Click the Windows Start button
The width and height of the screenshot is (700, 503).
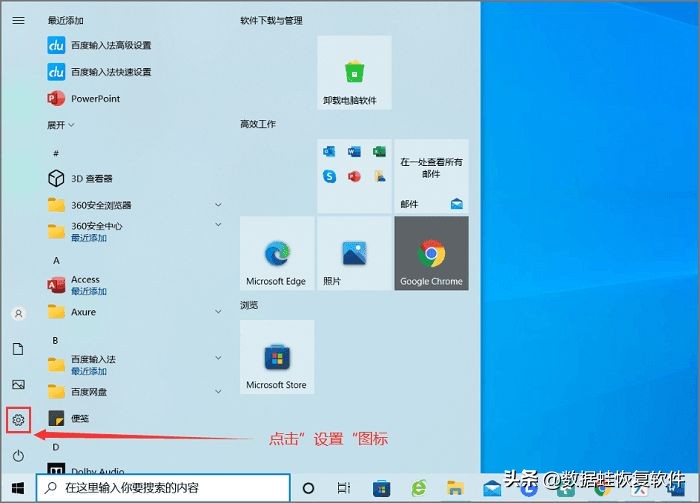[x=18, y=488]
